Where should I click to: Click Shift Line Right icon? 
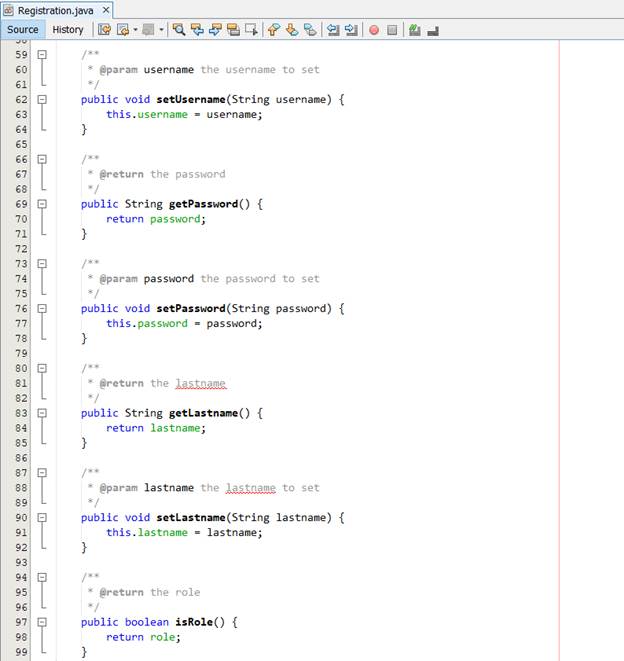click(x=351, y=30)
